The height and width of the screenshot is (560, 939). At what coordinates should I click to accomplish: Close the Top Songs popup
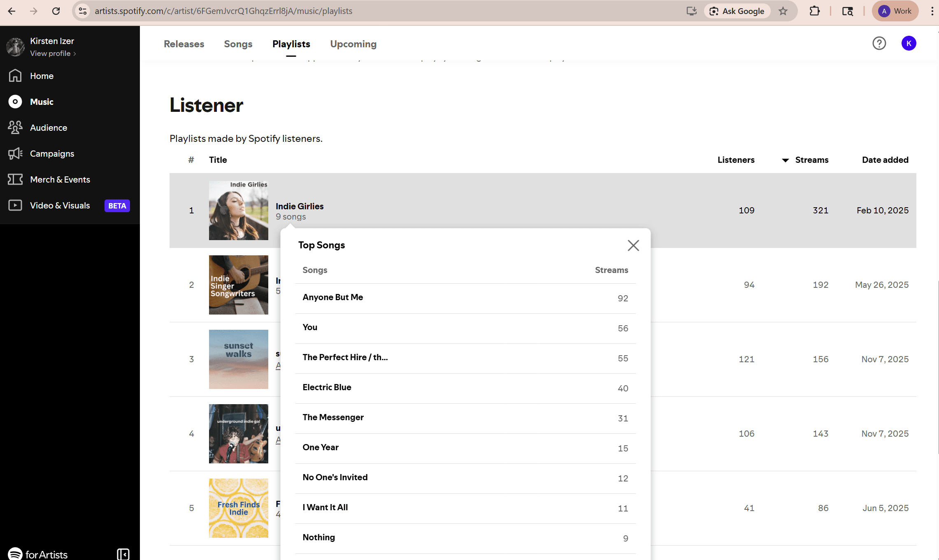tap(633, 245)
